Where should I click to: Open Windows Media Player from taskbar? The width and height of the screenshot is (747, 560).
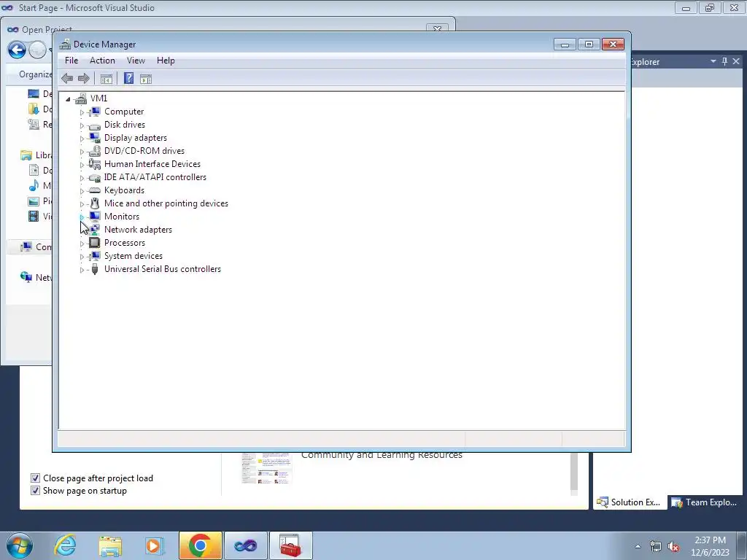point(155,545)
